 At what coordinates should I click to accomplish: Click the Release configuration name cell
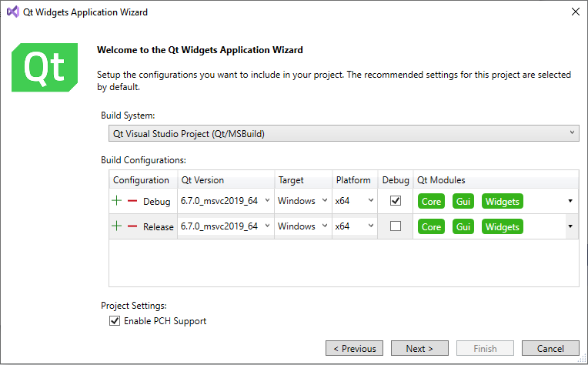coord(159,226)
